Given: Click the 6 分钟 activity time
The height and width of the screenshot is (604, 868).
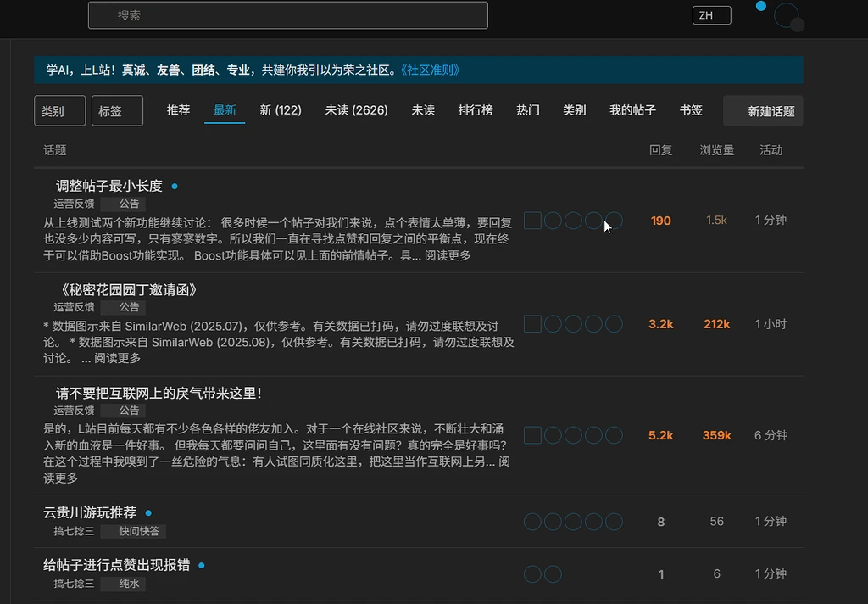Looking at the screenshot, I should 771,435.
